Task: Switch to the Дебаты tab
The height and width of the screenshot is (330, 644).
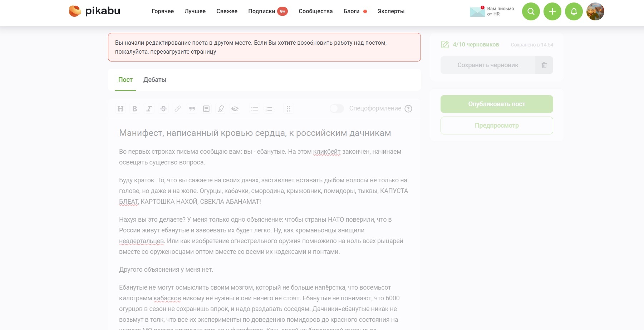Action: click(155, 80)
